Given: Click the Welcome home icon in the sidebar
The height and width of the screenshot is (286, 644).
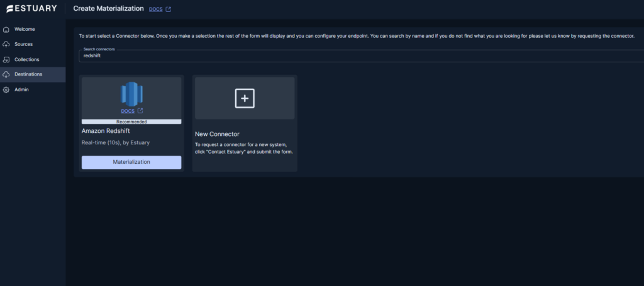Looking at the screenshot, I should tap(6, 30).
